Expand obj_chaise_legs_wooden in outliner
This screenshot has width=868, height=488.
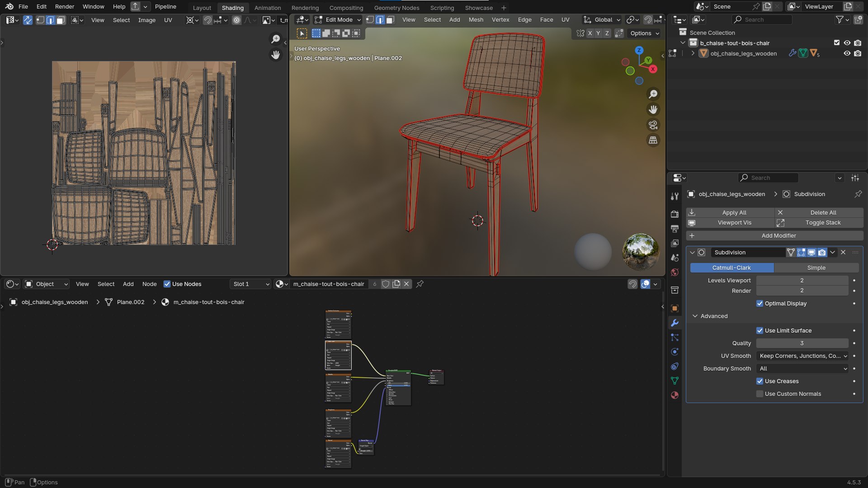(x=693, y=53)
